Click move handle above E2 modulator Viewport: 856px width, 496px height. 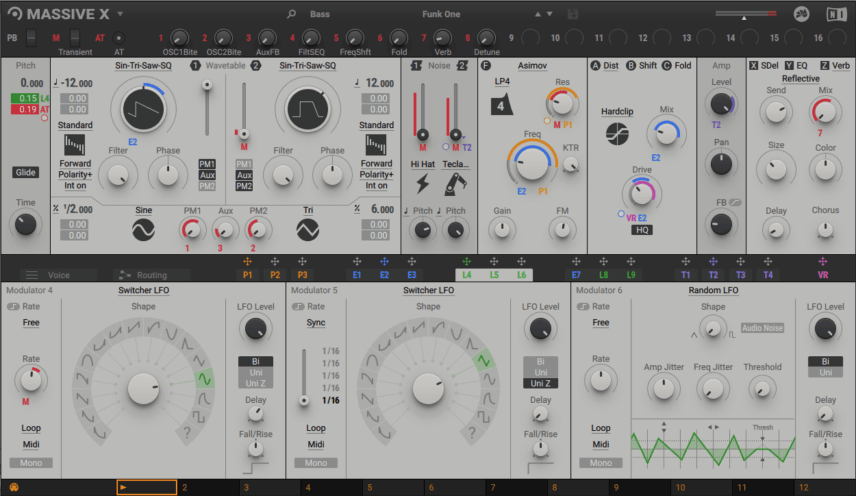click(384, 262)
